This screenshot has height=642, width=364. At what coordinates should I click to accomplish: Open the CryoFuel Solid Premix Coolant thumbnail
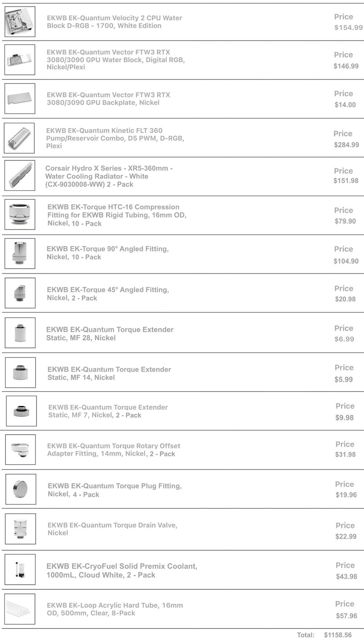[x=20, y=569]
